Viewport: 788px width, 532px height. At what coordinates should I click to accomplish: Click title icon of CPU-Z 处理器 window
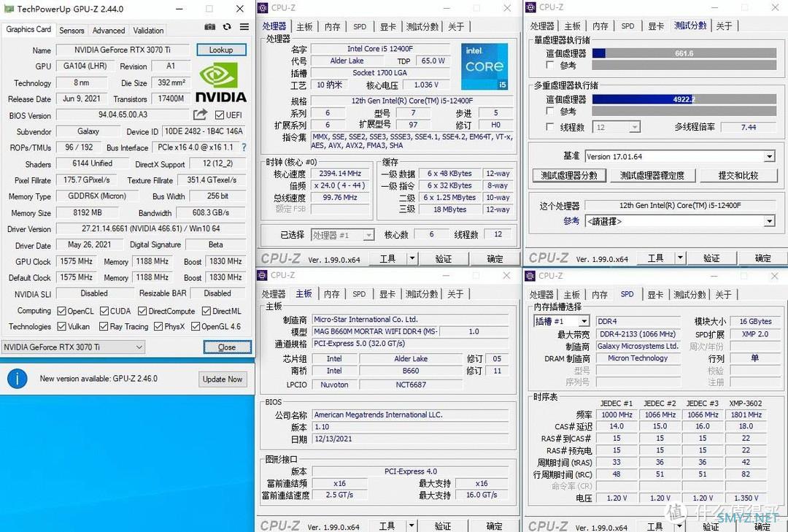click(x=263, y=7)
